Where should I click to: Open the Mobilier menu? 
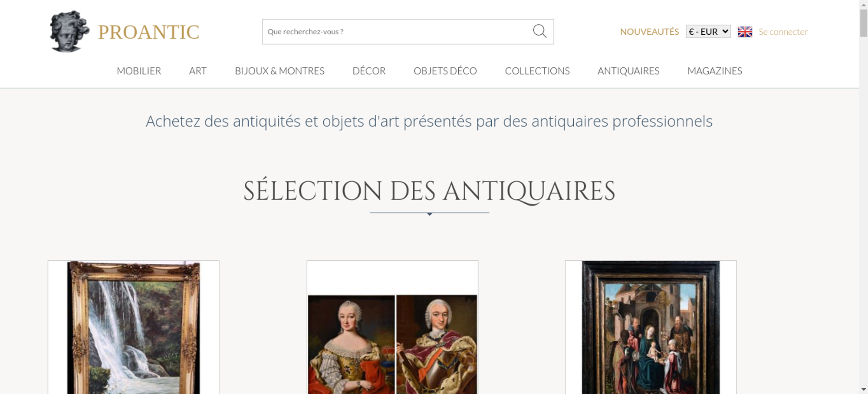[x=139, y=71]
